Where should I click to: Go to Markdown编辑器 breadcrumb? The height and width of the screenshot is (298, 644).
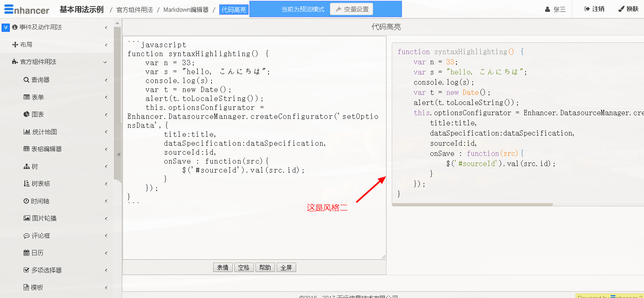pos(186,10)
